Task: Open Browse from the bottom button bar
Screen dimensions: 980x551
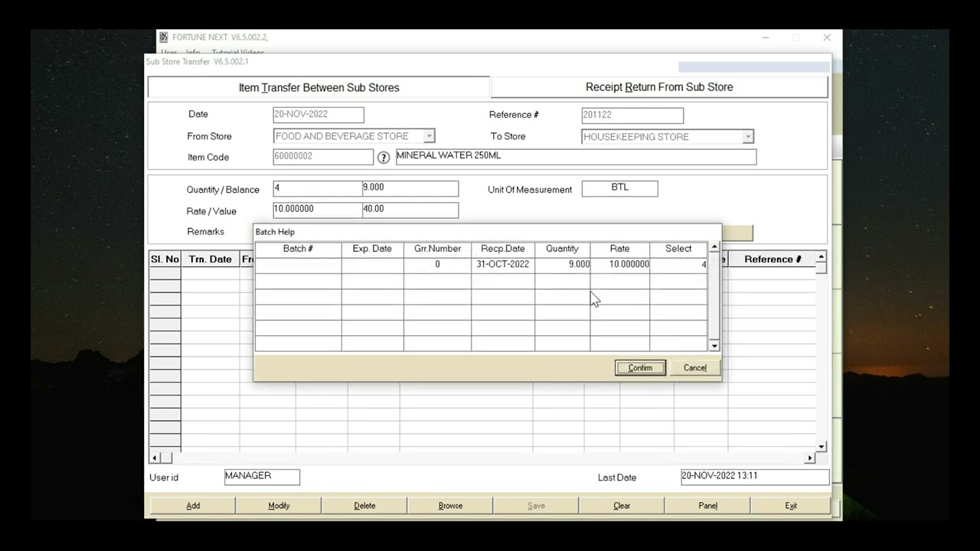Action: (450, 505)
